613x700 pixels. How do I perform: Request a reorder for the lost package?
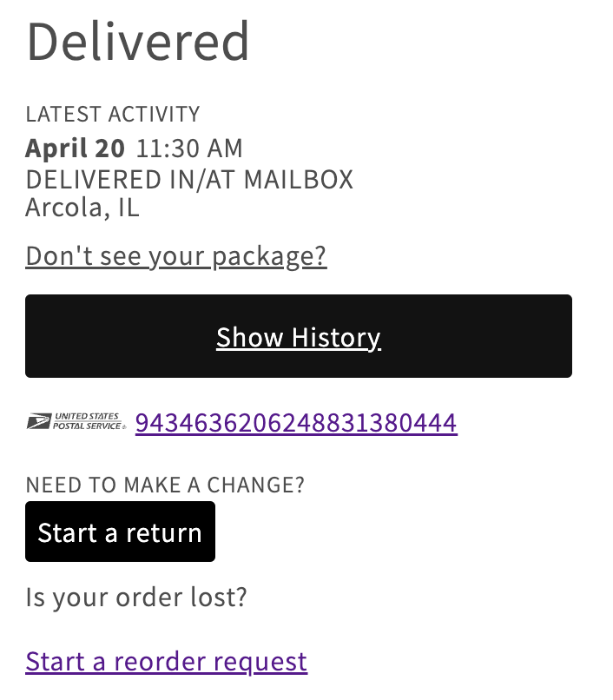tap(167, 662)
